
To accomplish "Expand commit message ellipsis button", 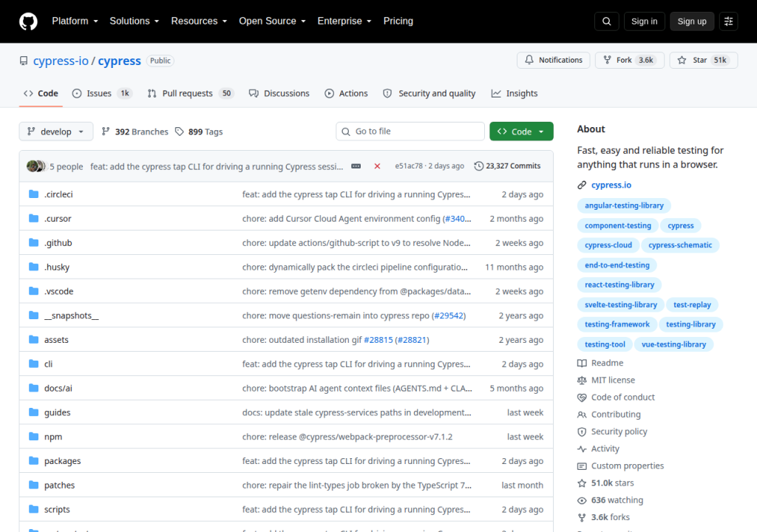I will 356,166.
